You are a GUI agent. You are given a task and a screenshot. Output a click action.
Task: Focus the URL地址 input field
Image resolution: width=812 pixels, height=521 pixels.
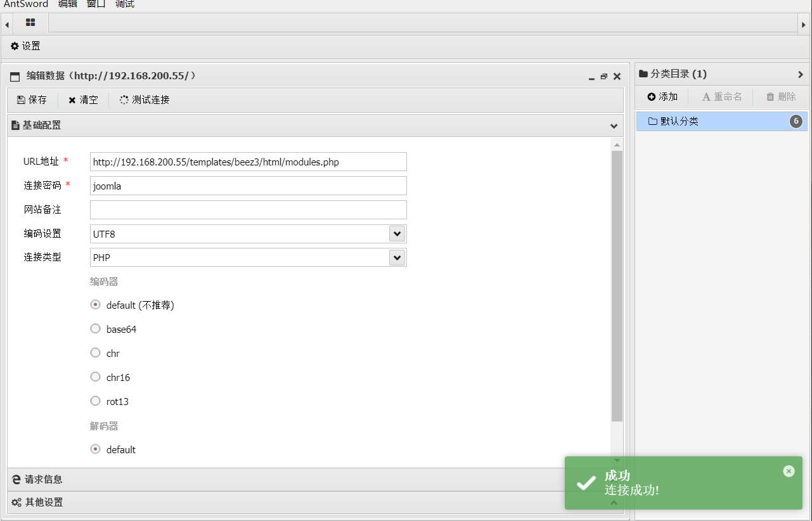coord(248,162)
